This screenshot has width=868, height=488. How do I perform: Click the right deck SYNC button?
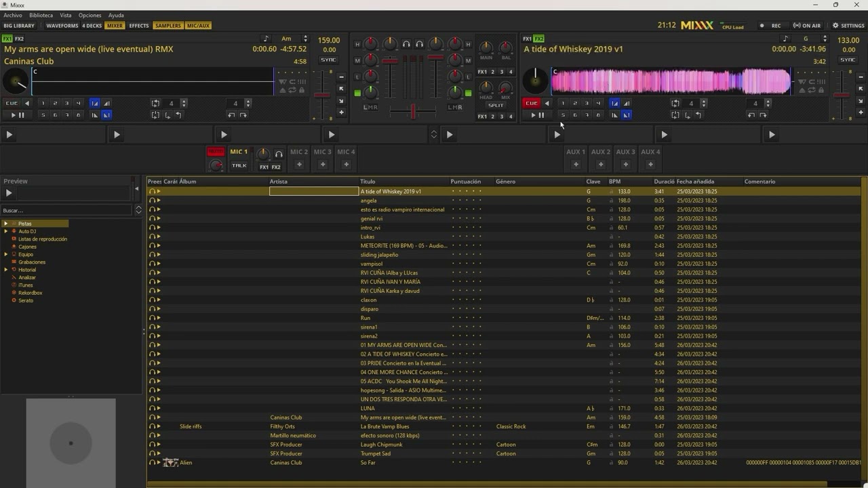[848, 60]
